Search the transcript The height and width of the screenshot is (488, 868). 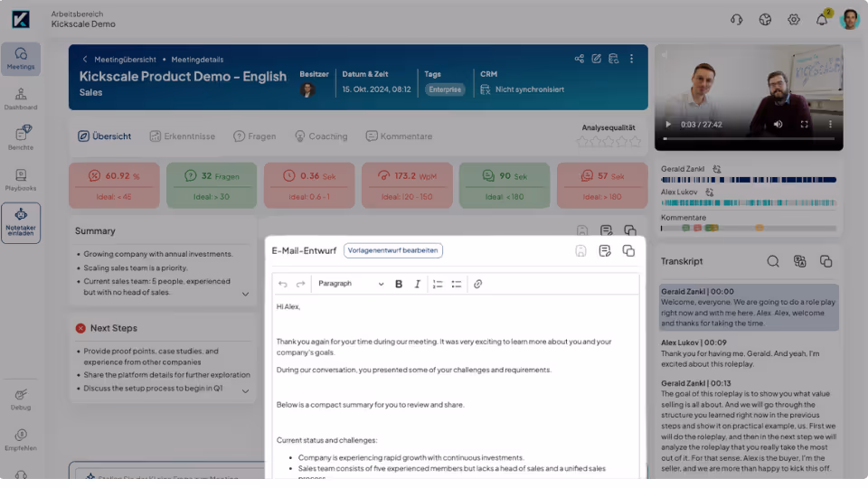pyautogui.click(x=773, y=261)
